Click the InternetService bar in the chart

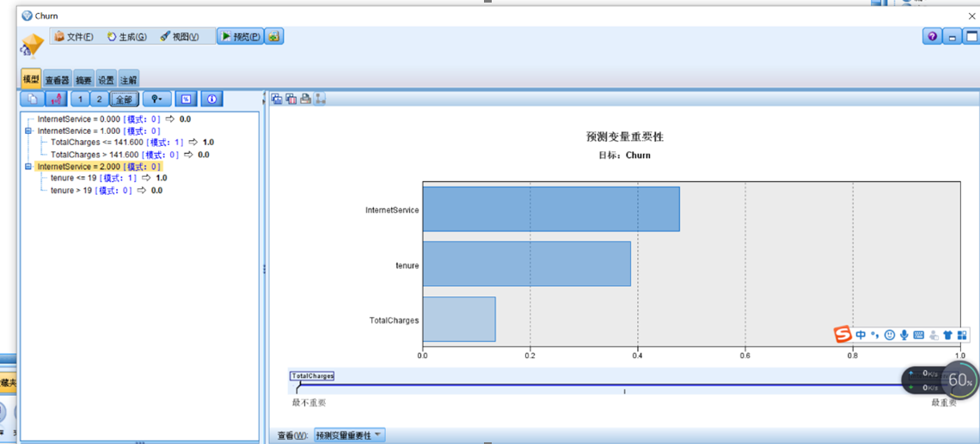pos(551,210)
